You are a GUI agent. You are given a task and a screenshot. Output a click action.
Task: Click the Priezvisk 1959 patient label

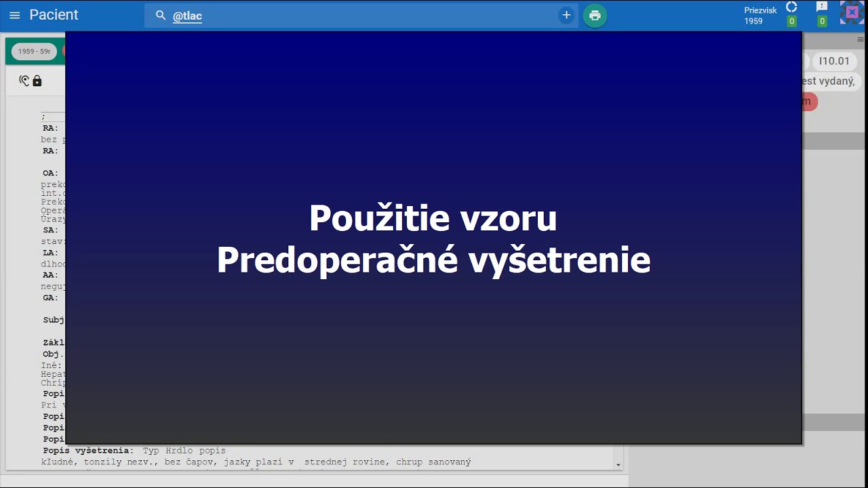click(760, 16)
